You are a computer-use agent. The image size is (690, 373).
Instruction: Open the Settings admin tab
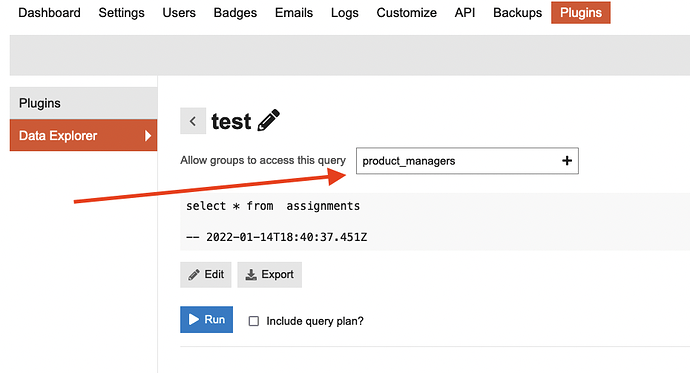click(121, 13)
